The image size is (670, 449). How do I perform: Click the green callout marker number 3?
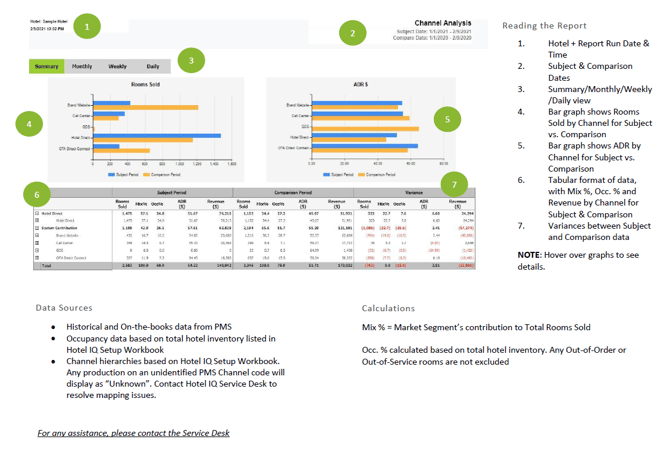click(191, 62)
